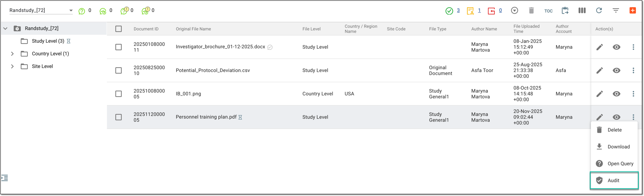This screenshot has height=196, width=644.
Task: Edit Potential_Protocol_Deviation.csv with pencil icon
Action: coord(600,70)
